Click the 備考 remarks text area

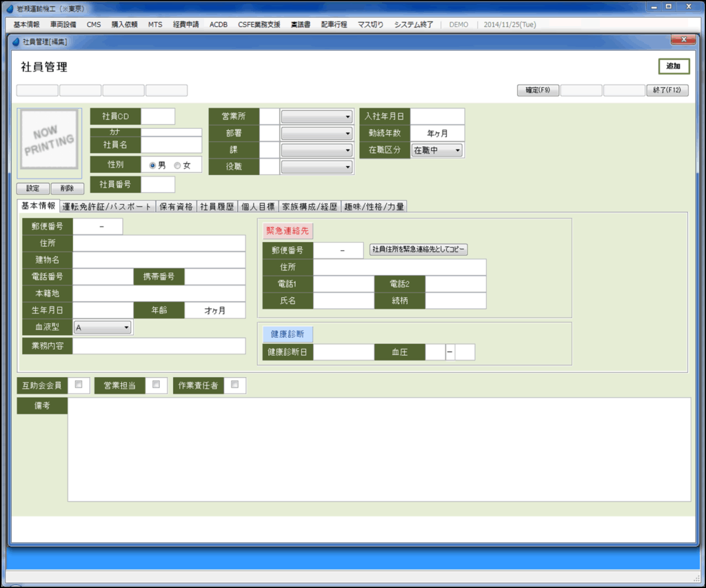[379, 449]
